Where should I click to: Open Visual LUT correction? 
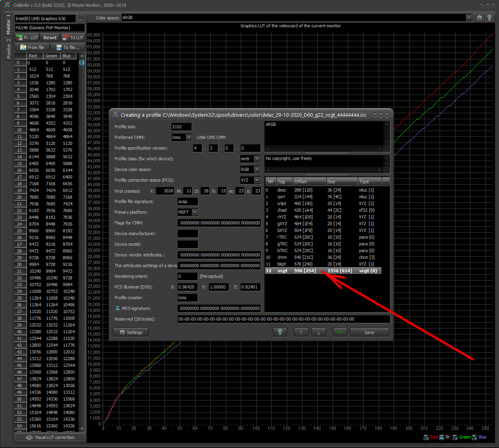[50, 437]
